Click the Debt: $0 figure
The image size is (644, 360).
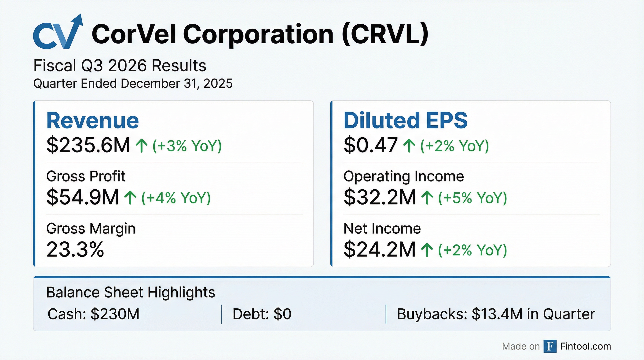[262, 314]
